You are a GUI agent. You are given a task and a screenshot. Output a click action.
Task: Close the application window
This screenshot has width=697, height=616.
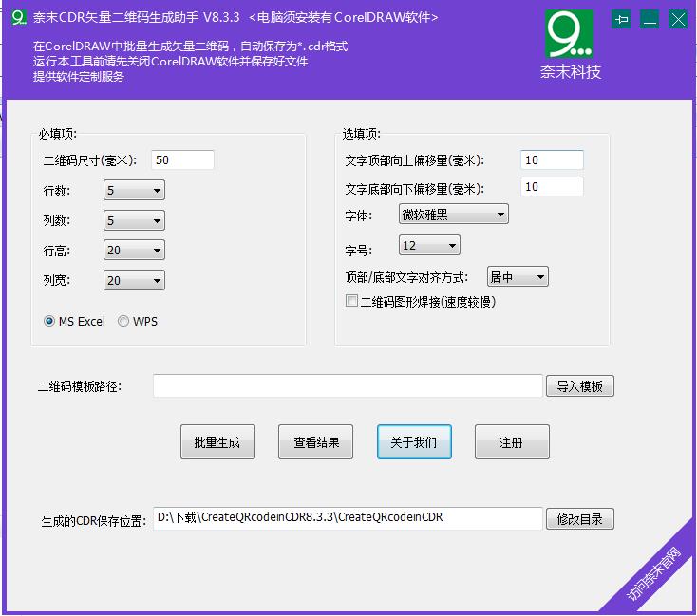[x=678, y=19]
